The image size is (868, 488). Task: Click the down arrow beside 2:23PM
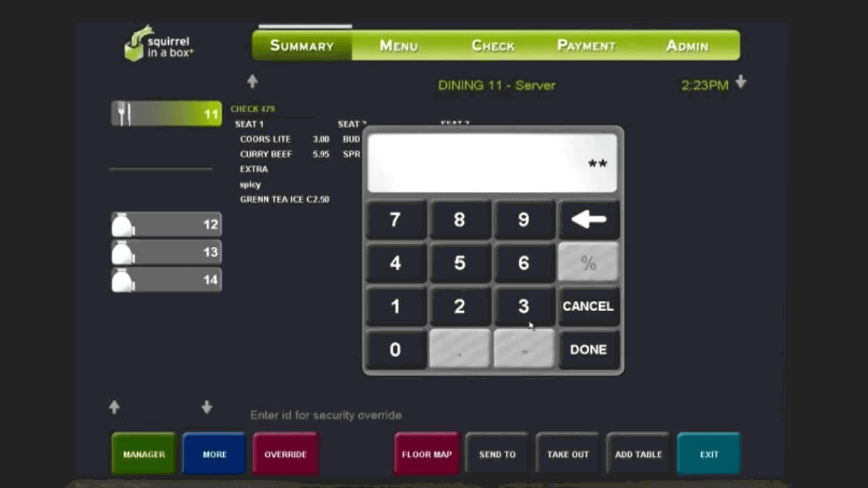point(741,81)
